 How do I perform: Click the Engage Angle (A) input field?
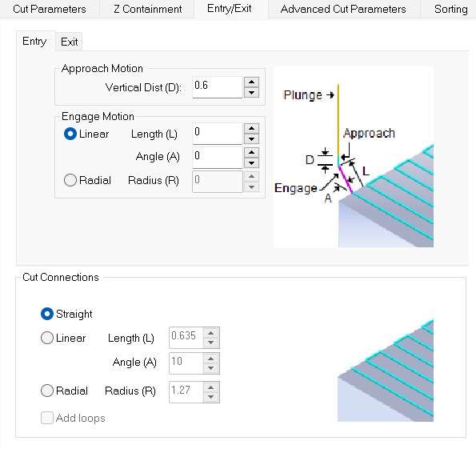click(x=218, y=158)
